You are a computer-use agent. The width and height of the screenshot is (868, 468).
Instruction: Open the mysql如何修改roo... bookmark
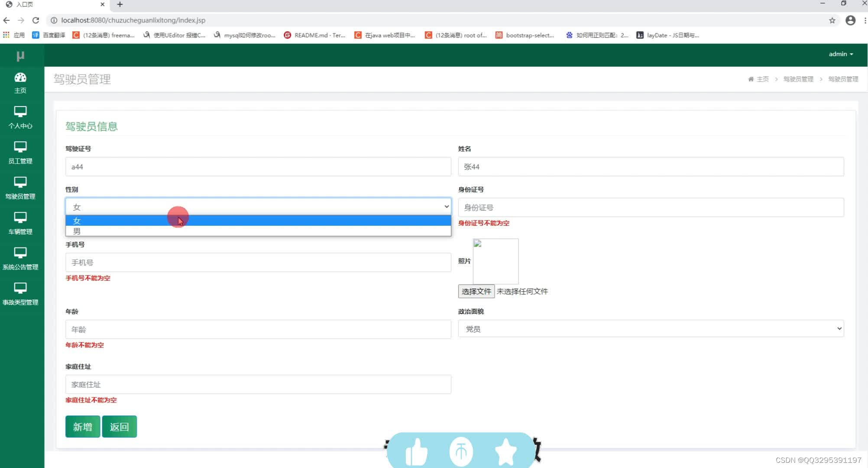(x=245, y=35)
